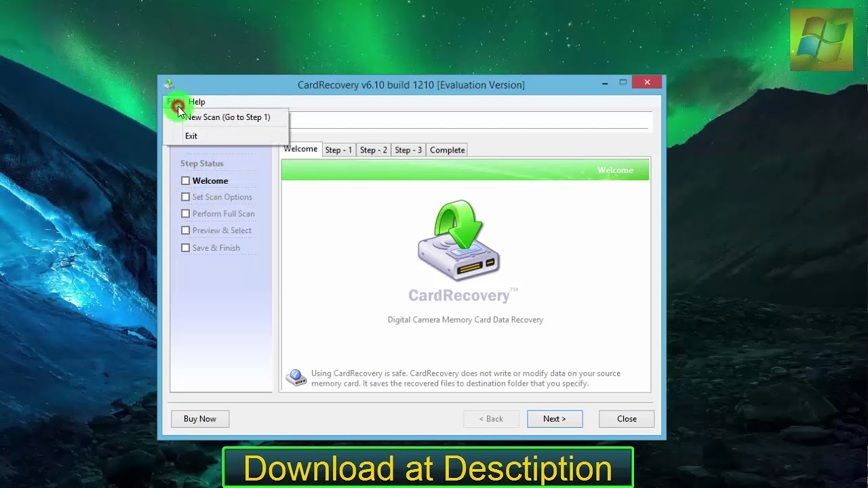Tick the Preview & Select checkbox

click(x=185, y=230)
